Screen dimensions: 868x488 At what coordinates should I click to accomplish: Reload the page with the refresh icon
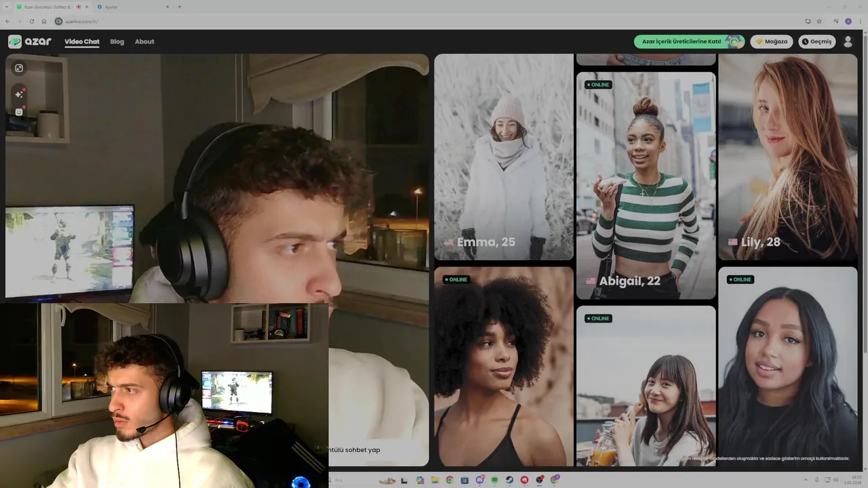pos(31,21)
